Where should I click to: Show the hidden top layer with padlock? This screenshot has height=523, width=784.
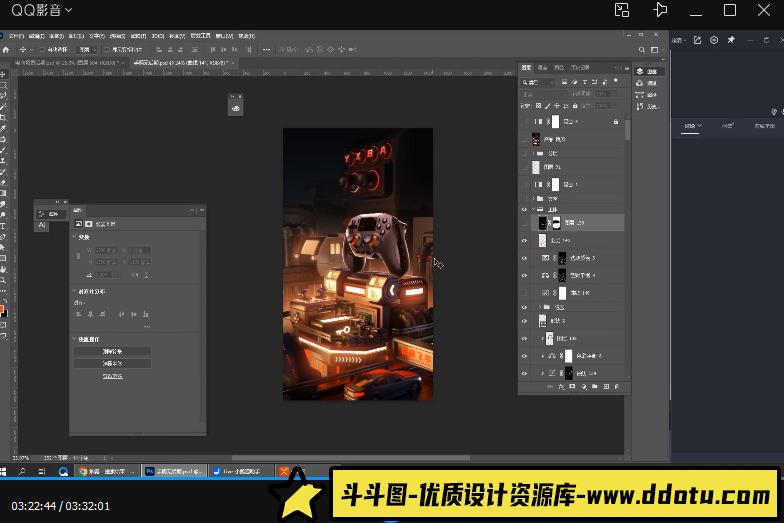[524, 122]
